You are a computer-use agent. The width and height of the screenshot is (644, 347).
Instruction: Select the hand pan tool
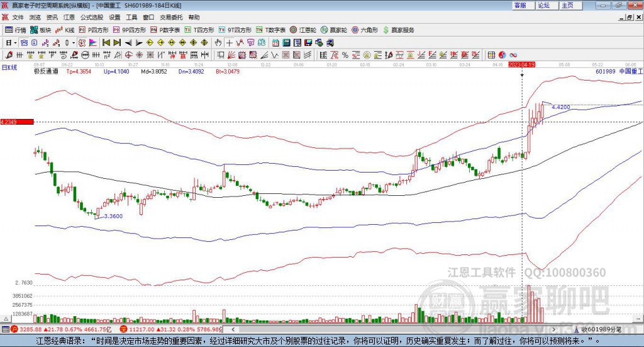218,42
